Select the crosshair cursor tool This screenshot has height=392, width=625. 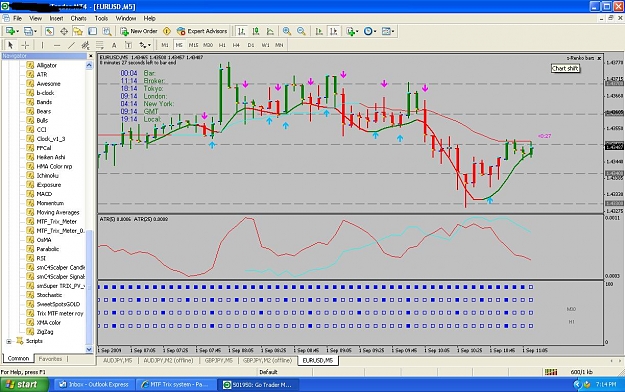25,45
